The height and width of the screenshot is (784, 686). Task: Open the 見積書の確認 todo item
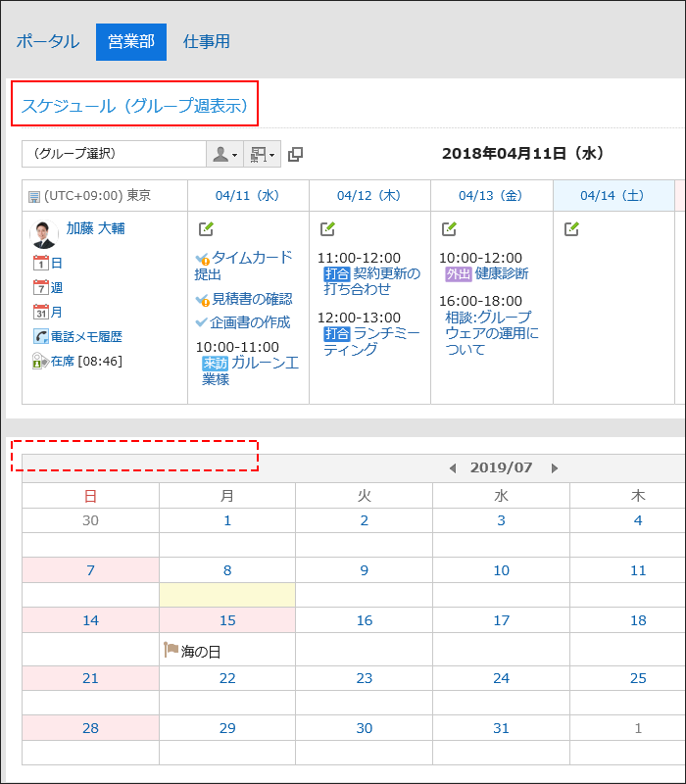[x=252, y=299]
